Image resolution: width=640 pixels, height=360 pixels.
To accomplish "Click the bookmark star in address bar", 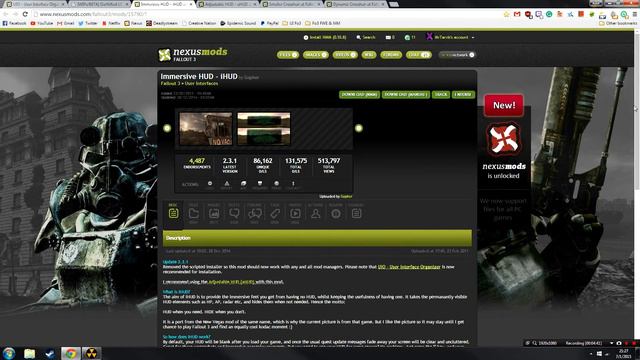I will 507,14.
